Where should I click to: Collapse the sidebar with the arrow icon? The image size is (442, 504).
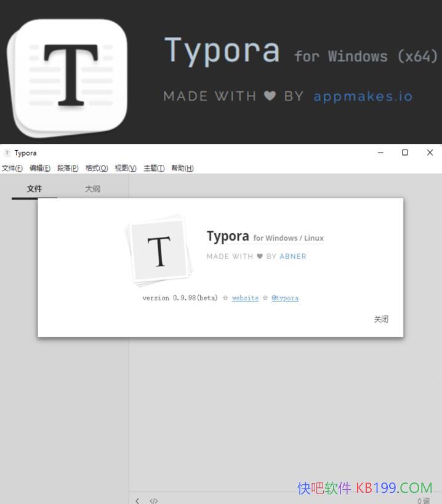137,500
